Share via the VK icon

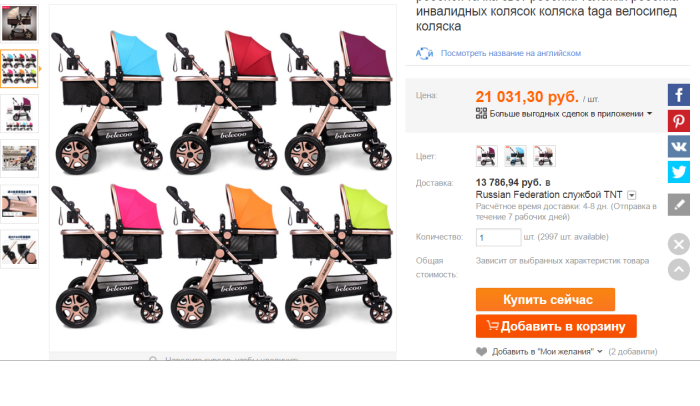point(679,146)
